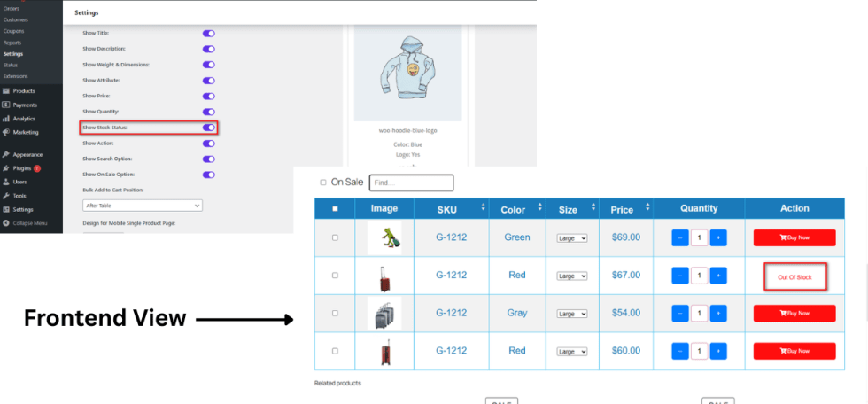Click the Collapse Menu arrow icon
The height and width of the screenshot is (404, 868).
click(6, 223)
